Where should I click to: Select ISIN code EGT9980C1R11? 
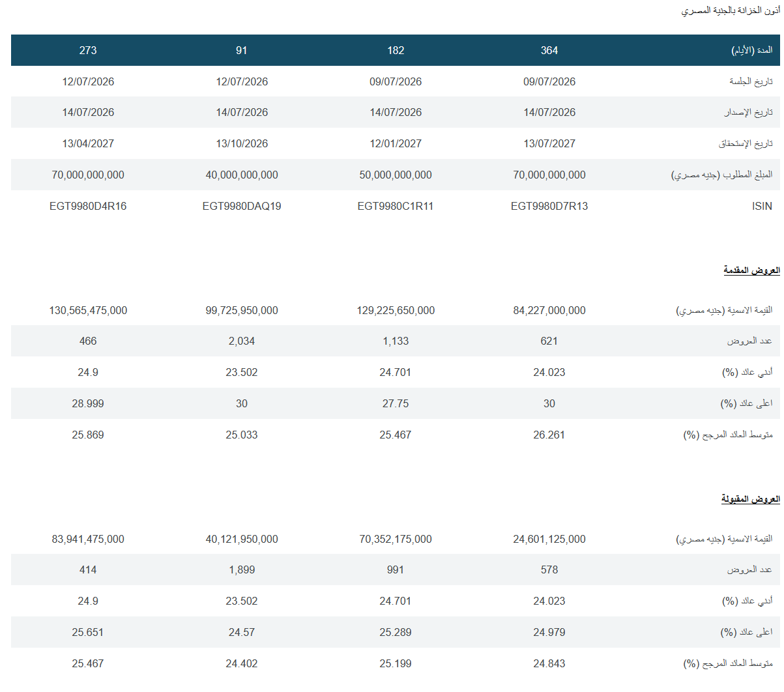coord(396,206)
